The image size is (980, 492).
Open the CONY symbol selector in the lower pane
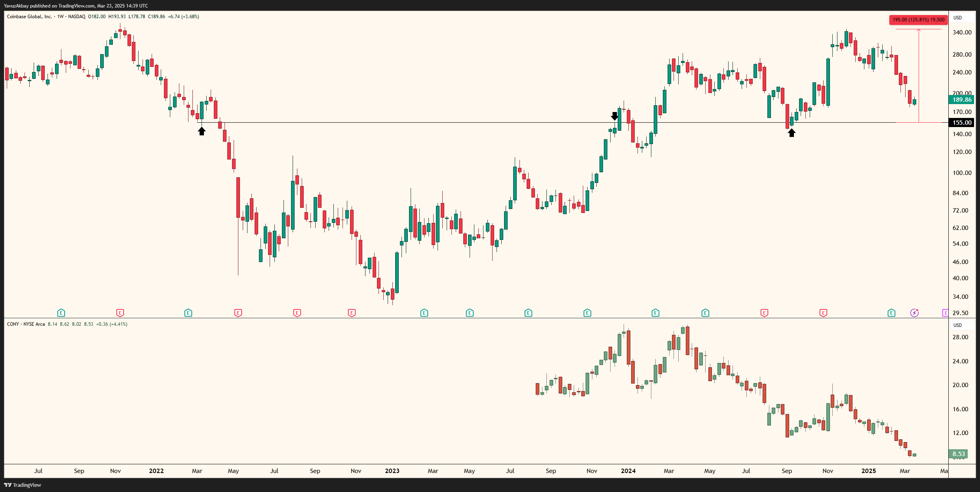(13, 324)
